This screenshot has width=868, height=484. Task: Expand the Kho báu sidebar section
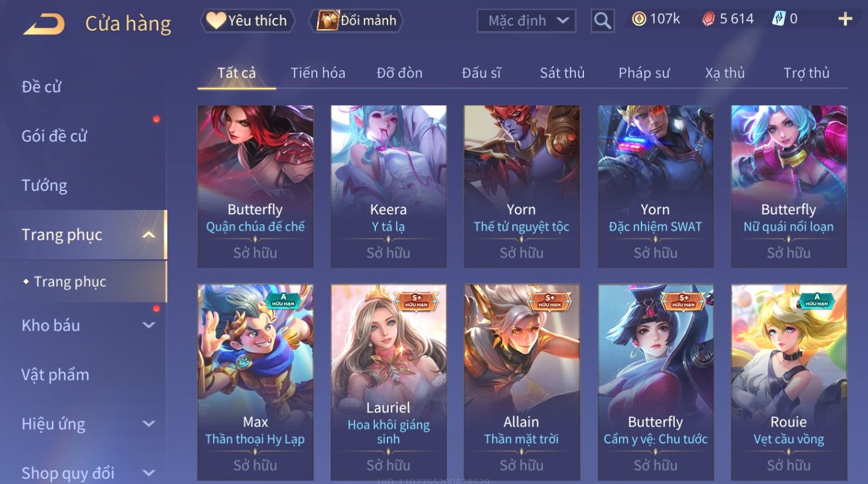148,325
